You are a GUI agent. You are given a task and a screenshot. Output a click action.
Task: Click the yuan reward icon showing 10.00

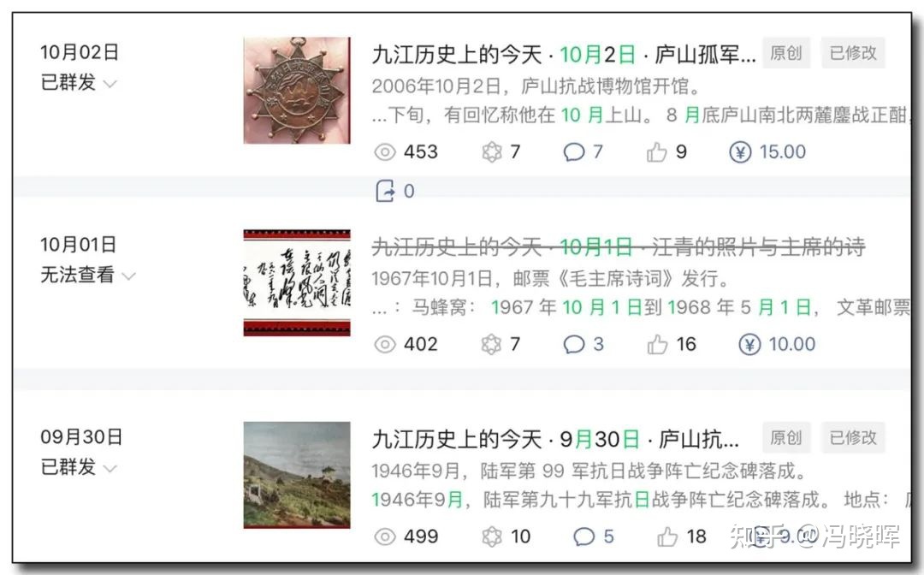coord(749,344)
